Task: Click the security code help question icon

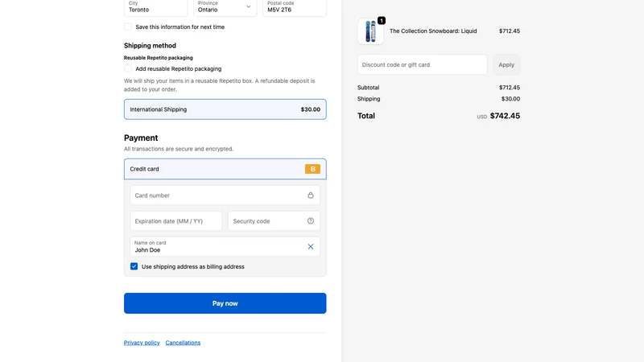Action: point(311,220)
